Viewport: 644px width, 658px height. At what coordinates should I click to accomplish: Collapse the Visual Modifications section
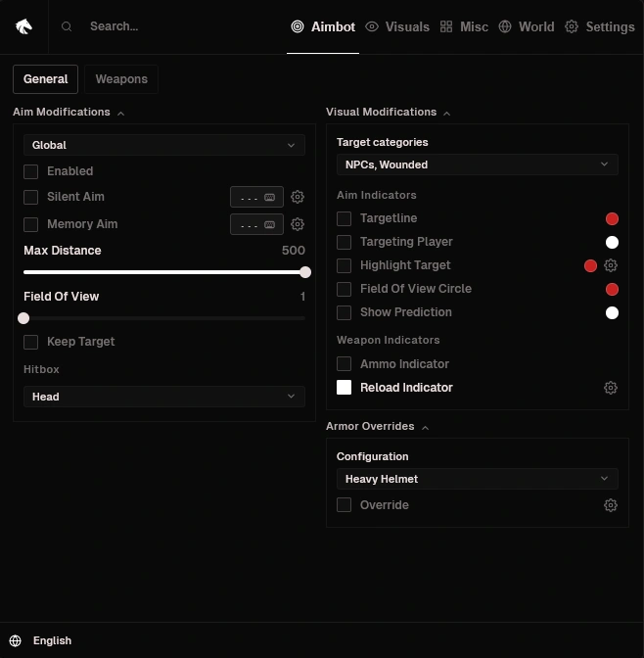pos(447,114)
